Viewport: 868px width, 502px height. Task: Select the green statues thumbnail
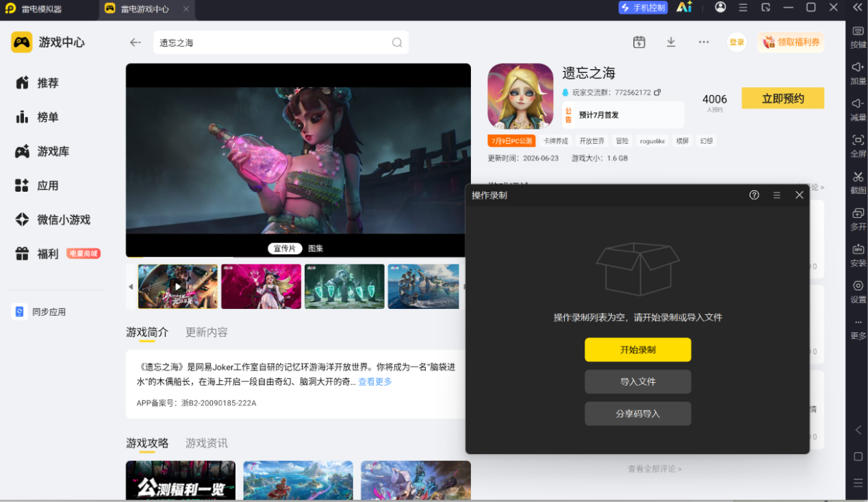(345, 286)
